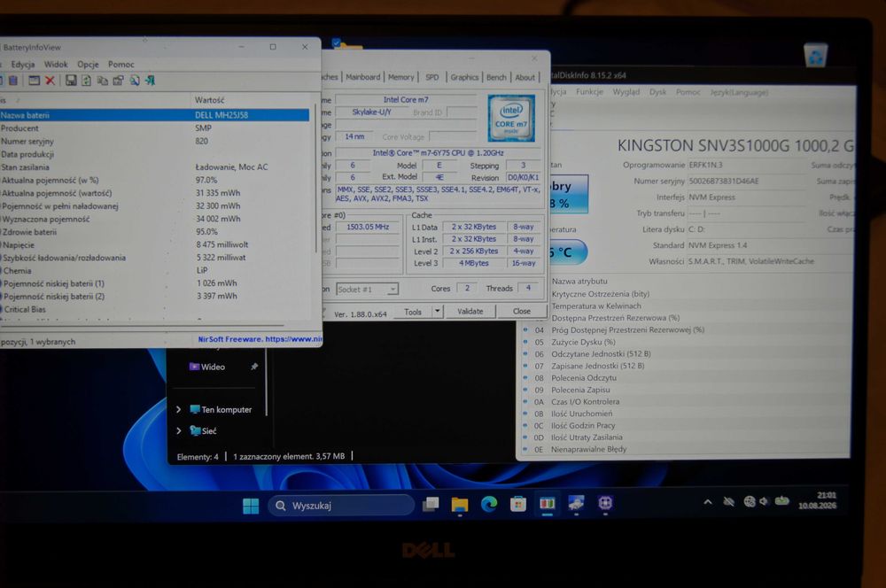Switch to Mainboard tab in CPU-Z
Viewport: 886px width, 588px height.
coord(362,77)
